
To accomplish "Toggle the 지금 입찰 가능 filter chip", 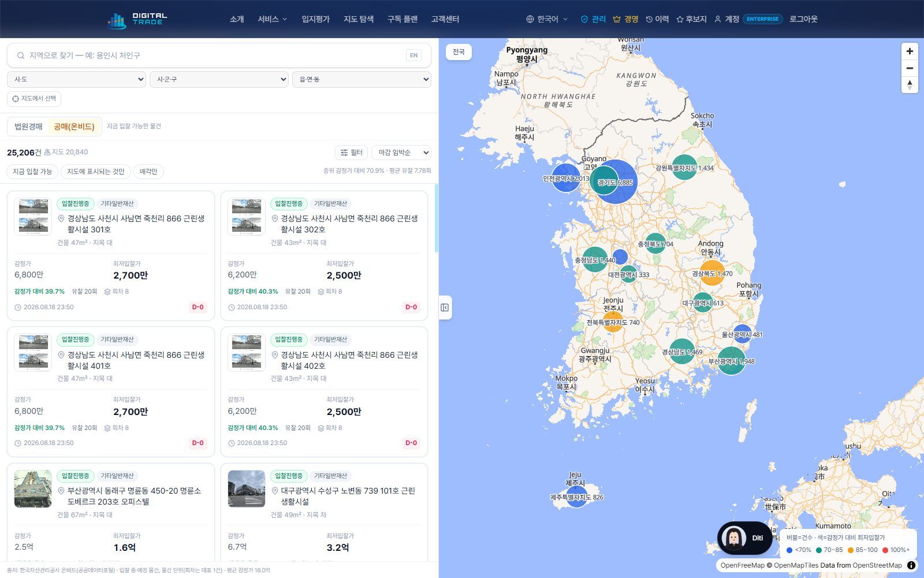I will [x=32, y=172].
